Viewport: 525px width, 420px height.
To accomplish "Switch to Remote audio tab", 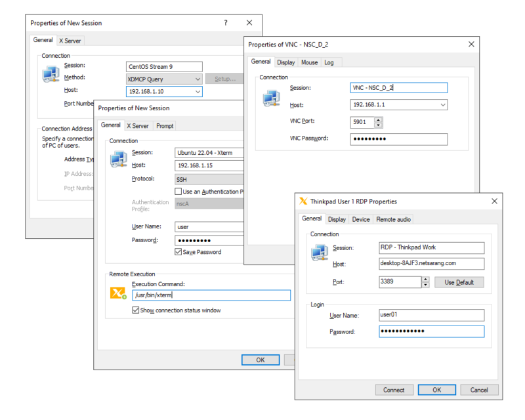I will click(x=394, y=219).
